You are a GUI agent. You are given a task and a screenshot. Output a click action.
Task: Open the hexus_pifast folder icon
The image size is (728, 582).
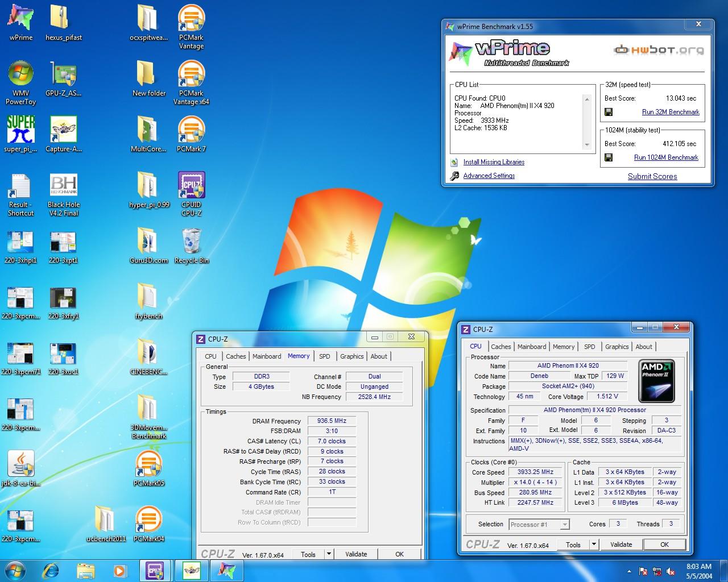(64, 23)
